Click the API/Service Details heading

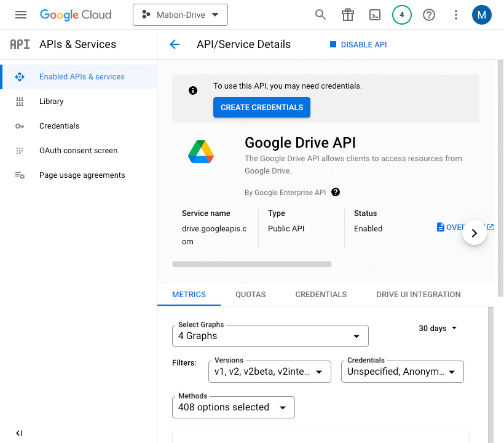(243, 44)
